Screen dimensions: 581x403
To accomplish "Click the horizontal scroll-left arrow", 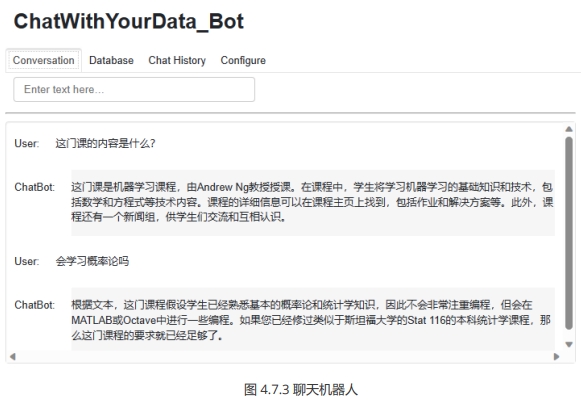I will [x=13, y=356].
